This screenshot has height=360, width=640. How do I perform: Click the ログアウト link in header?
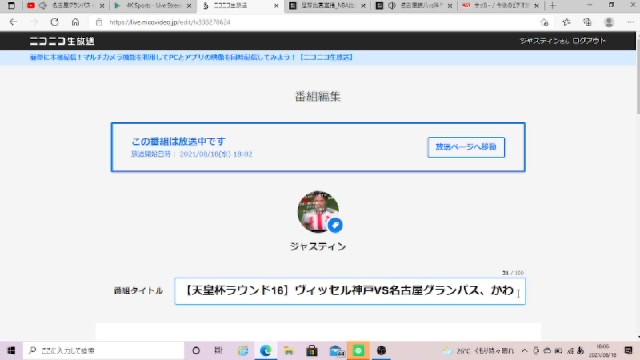pos(589,41)
